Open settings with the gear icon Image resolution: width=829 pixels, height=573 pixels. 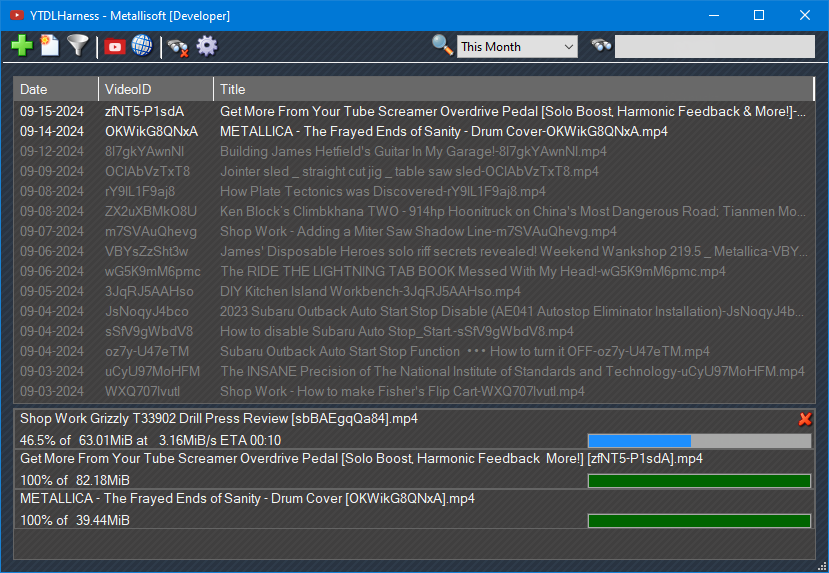click(x=206, y=46)
